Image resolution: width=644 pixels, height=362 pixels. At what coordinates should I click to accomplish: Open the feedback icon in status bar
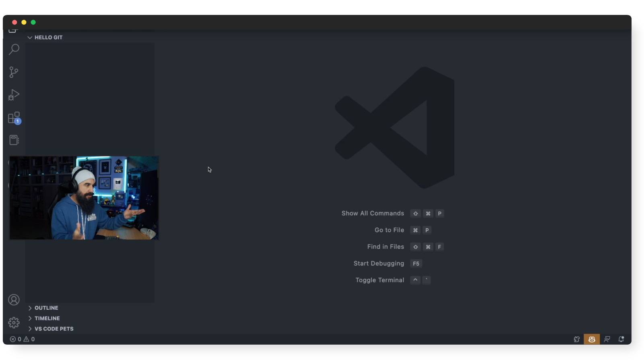607,339
